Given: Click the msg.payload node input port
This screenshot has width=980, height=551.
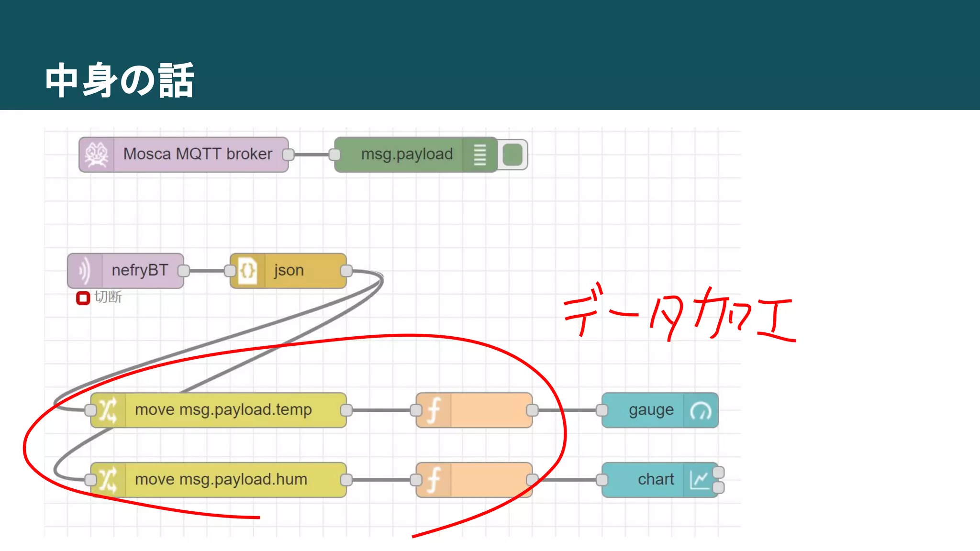Looking at the screenshot, I should point(334,154).
